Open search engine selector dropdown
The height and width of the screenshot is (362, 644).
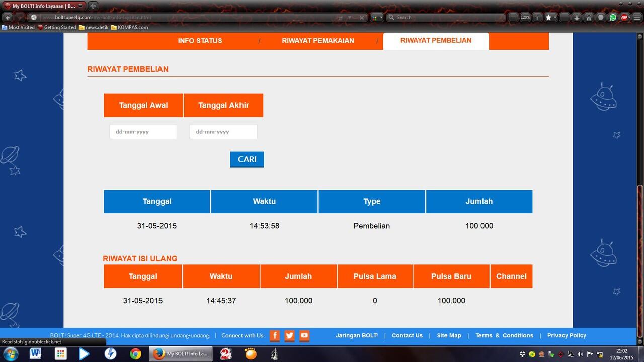377,17
